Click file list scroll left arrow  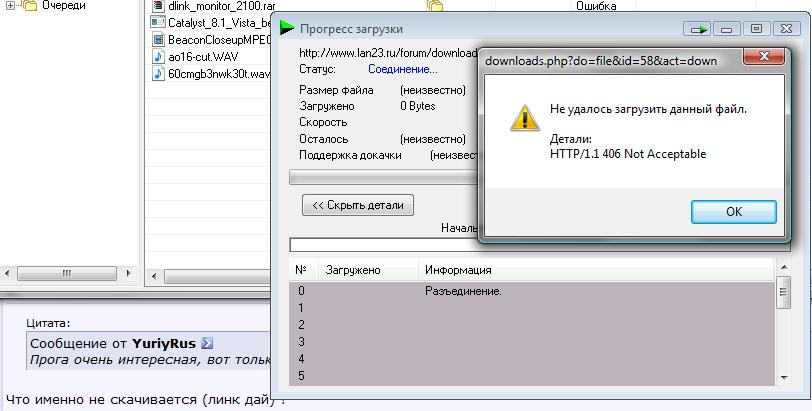[x=154, y=276]
